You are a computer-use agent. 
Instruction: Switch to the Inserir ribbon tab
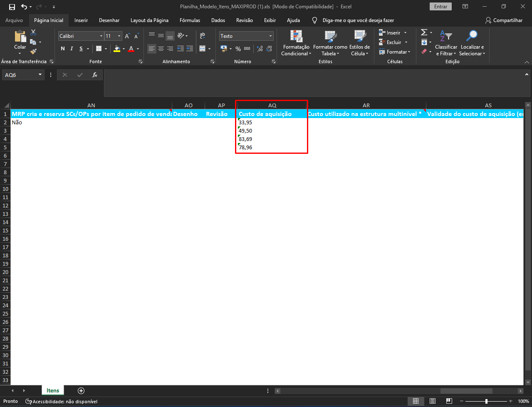(x=81, y=20)
